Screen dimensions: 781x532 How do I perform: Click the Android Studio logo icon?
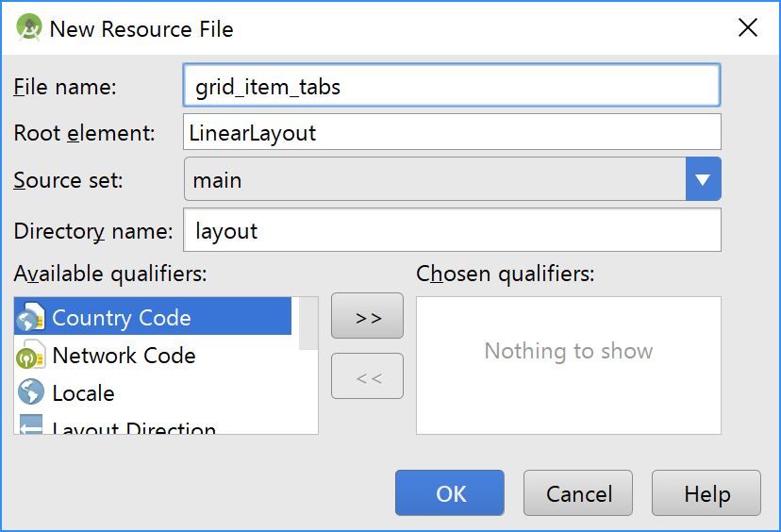coord(29,28)
